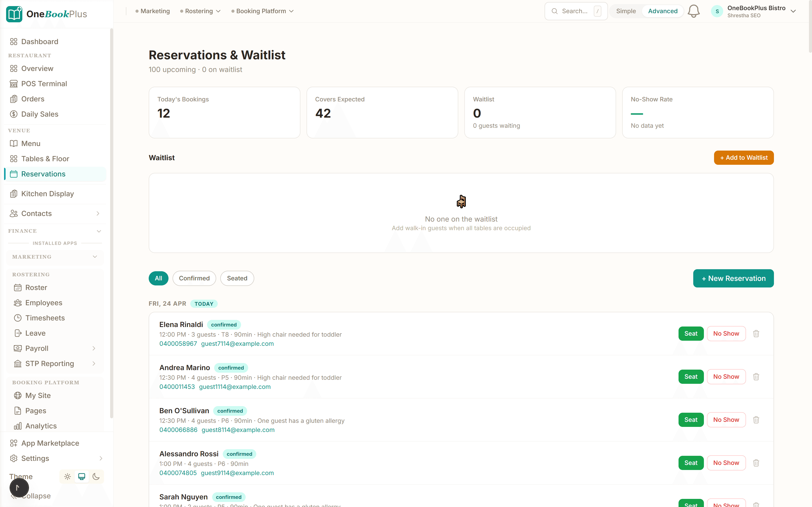
Task: Open Tables & Floor in the sidebar
Action: (45, 159)
